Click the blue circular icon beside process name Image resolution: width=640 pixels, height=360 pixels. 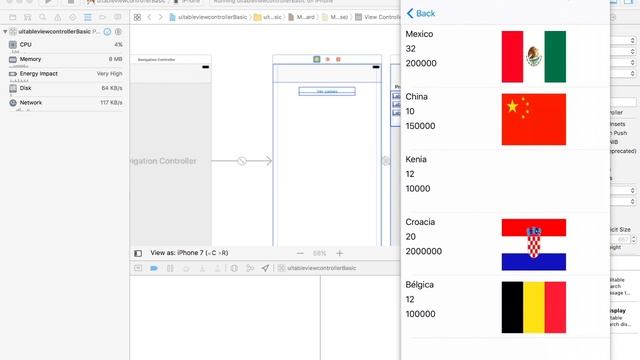pos(107,31)
